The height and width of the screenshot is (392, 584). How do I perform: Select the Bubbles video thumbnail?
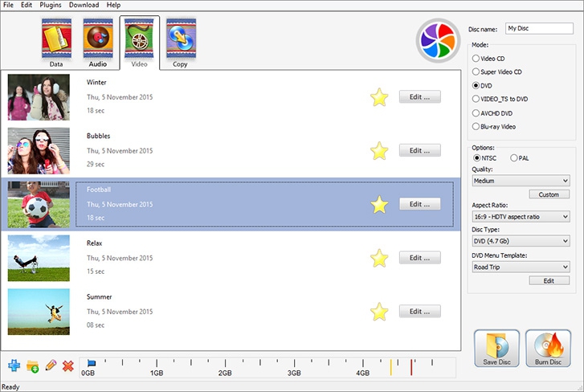point(39,151)
